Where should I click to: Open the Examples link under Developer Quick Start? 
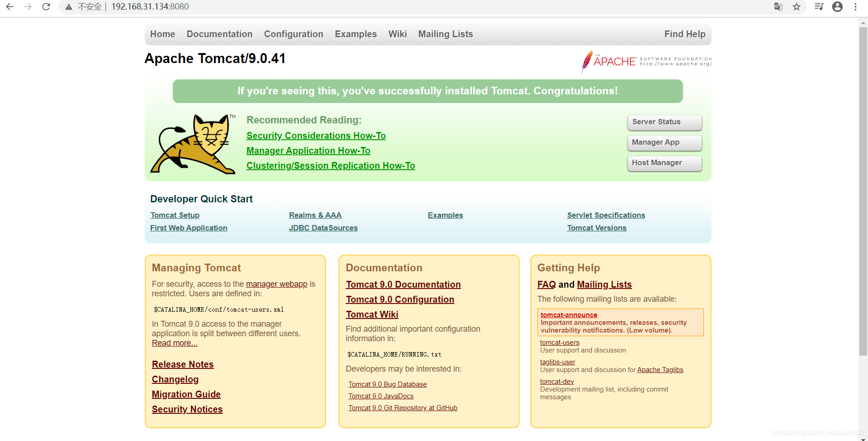[x=445, y=215]
